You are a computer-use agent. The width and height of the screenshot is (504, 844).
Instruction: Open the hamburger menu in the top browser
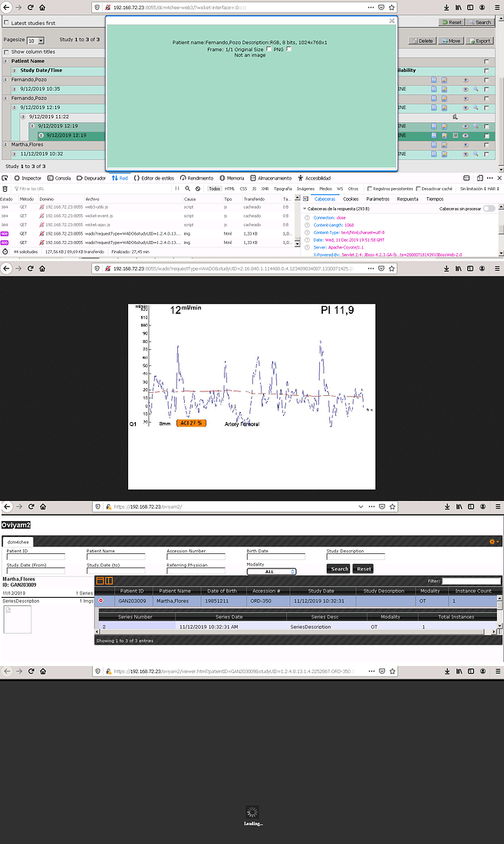[x=498, y=8]
